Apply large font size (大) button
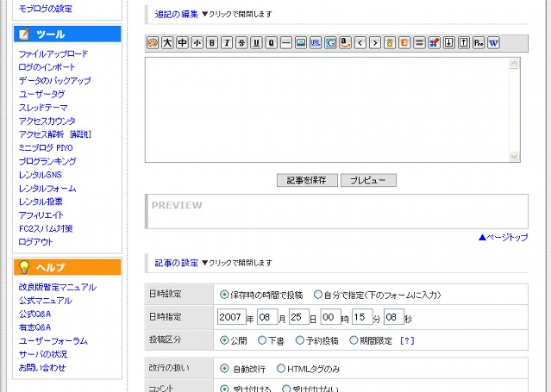 tap(167, 43)
